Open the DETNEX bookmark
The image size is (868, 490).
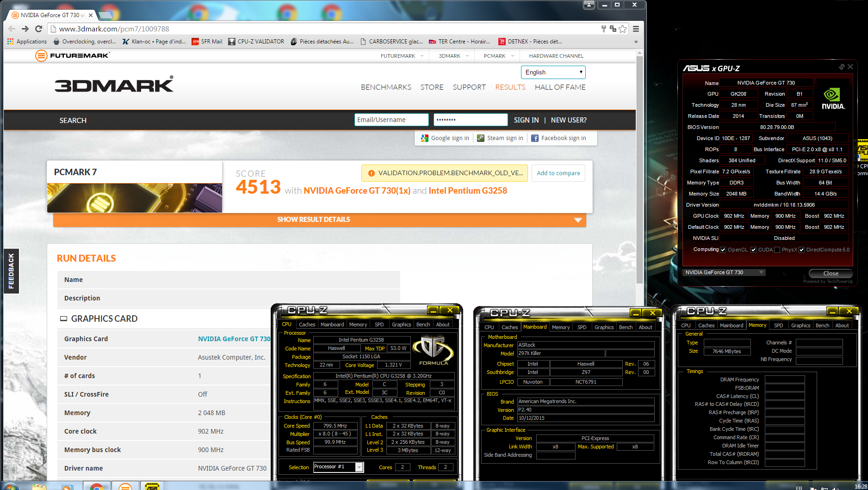pyautogui.click(x=530, y=42)
